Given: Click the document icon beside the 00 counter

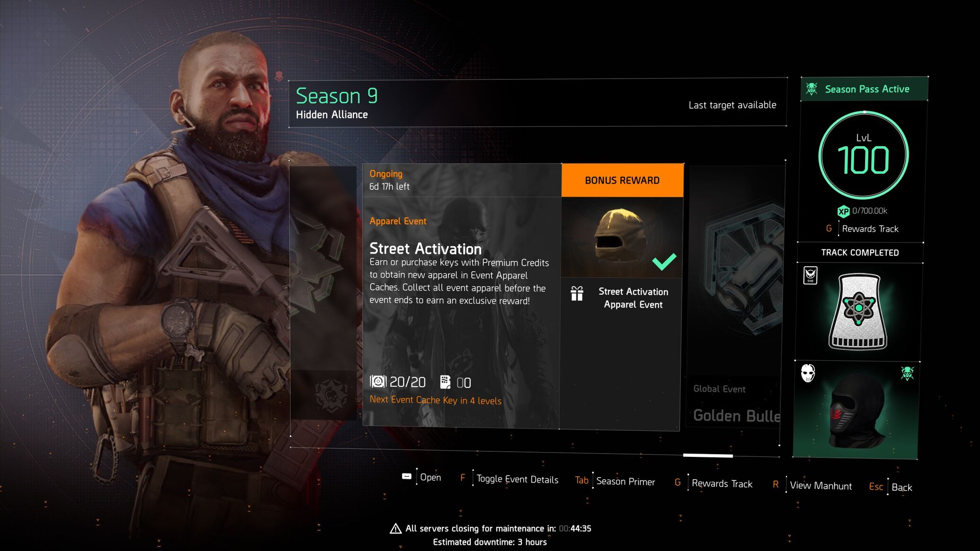Looking at the screenshot, I should pos(445,382).
